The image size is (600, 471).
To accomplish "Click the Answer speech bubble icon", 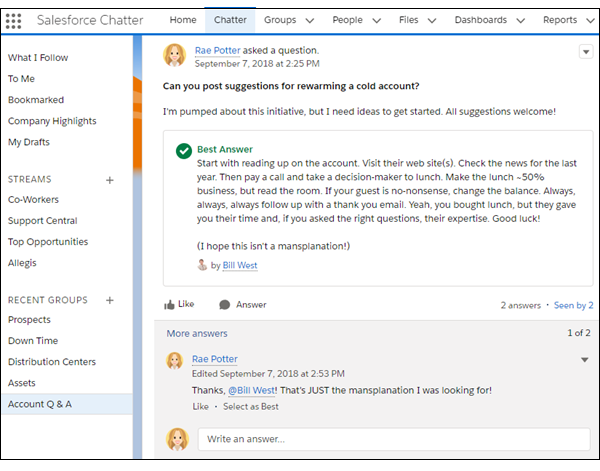I will [225, 305].
